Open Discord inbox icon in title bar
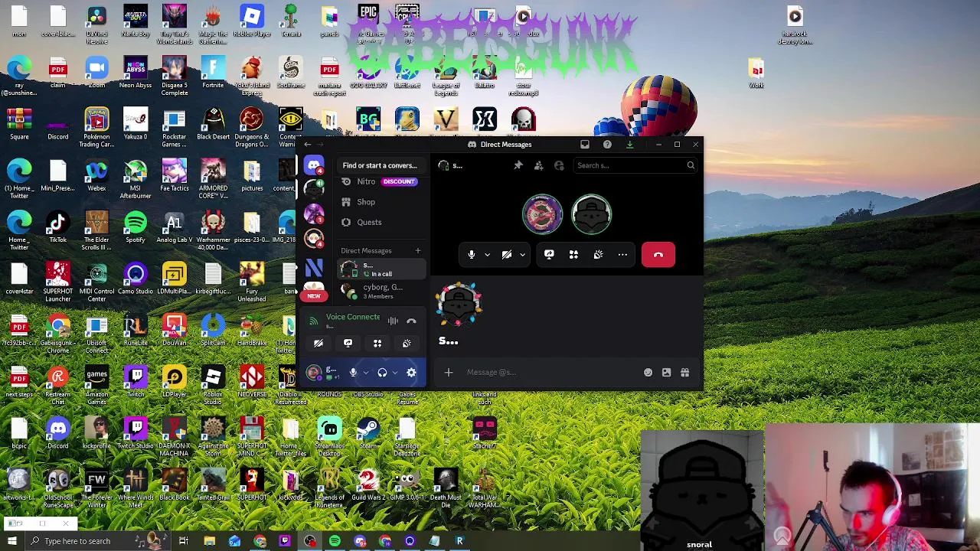Viewport: 980px width, 551px height. click(585, 145)
